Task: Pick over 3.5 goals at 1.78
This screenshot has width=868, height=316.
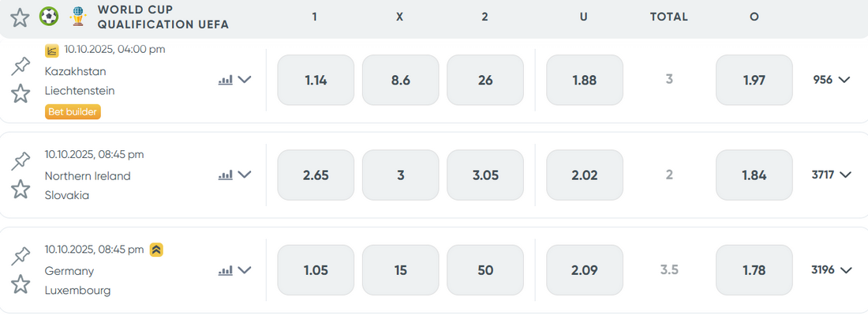Action: coord(754,270)
